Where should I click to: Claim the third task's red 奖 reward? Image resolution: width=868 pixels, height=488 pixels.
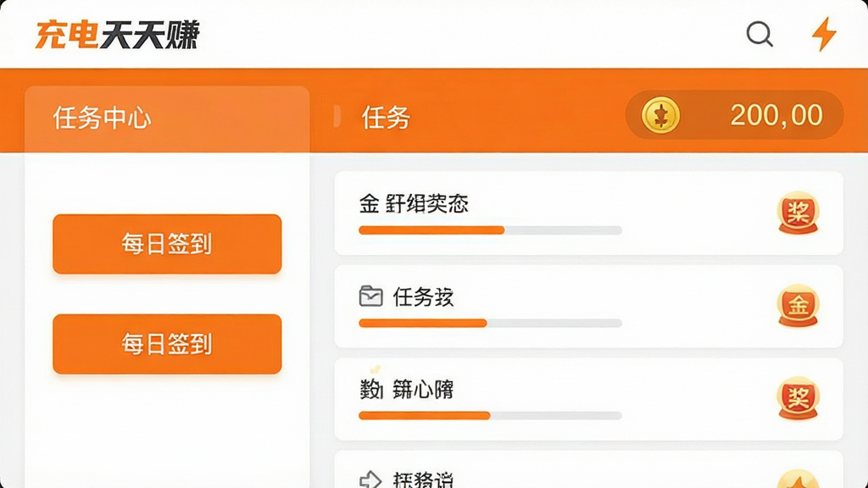[x=798, y=398]
